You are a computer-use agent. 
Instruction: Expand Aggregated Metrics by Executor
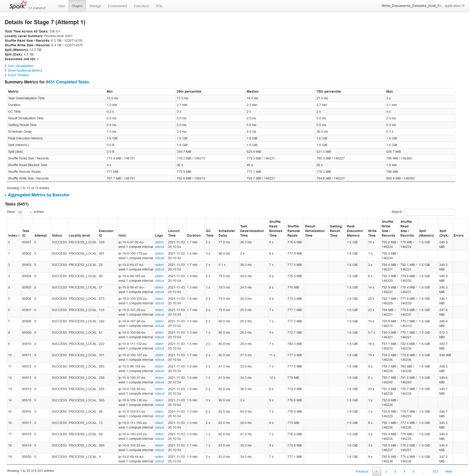[39, 195]
